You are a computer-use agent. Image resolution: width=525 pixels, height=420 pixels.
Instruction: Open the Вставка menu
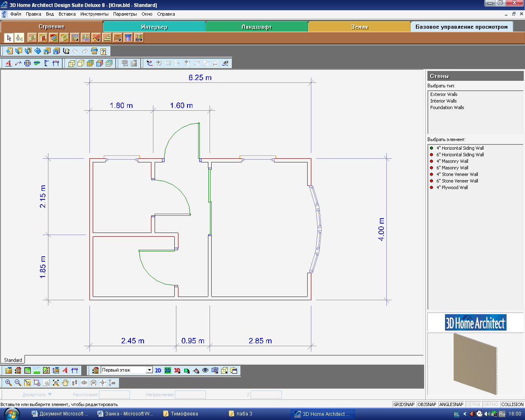pos(67,14)
